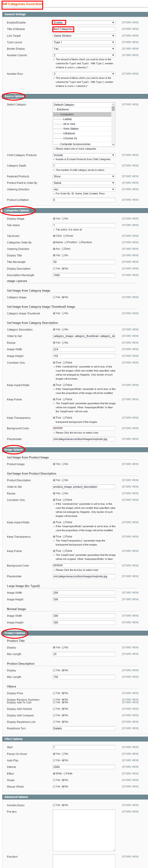Collapse the Source Options section header
Viewport: 148px width, 868px height.
(75, 96)
